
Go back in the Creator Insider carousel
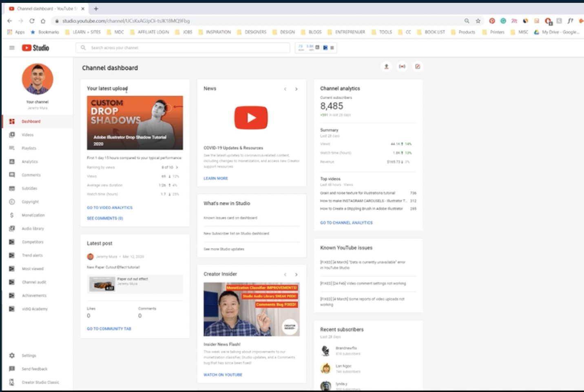click(285, 274)
